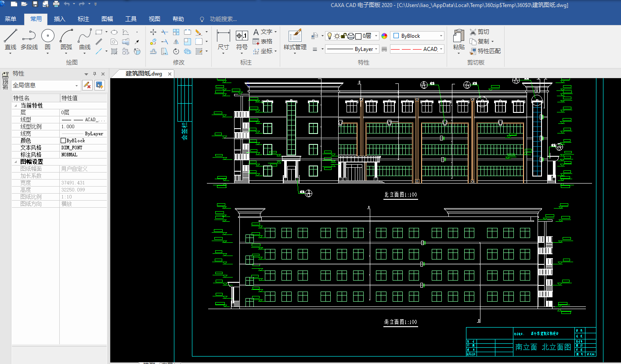Select the mirror tool icon
This screenshot has height=364, width=621.
pyautogui.click(x=176, y=42)
